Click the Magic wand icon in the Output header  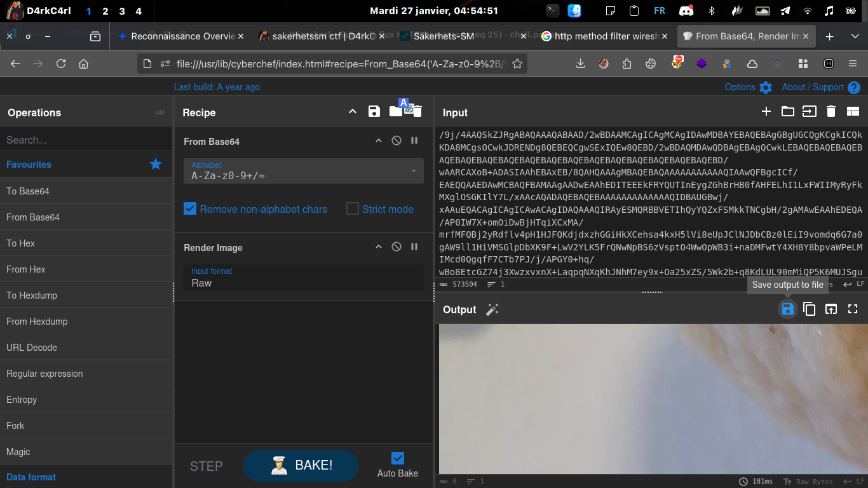(492, 309)
